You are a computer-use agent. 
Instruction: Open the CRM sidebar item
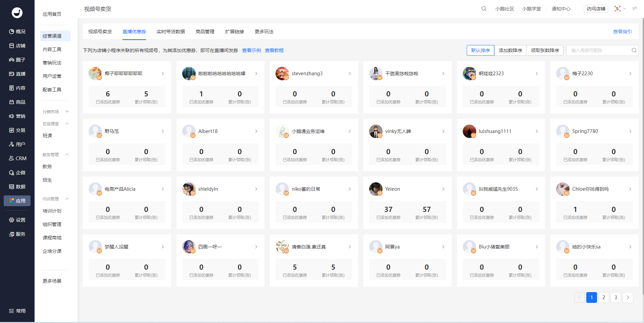17,158
